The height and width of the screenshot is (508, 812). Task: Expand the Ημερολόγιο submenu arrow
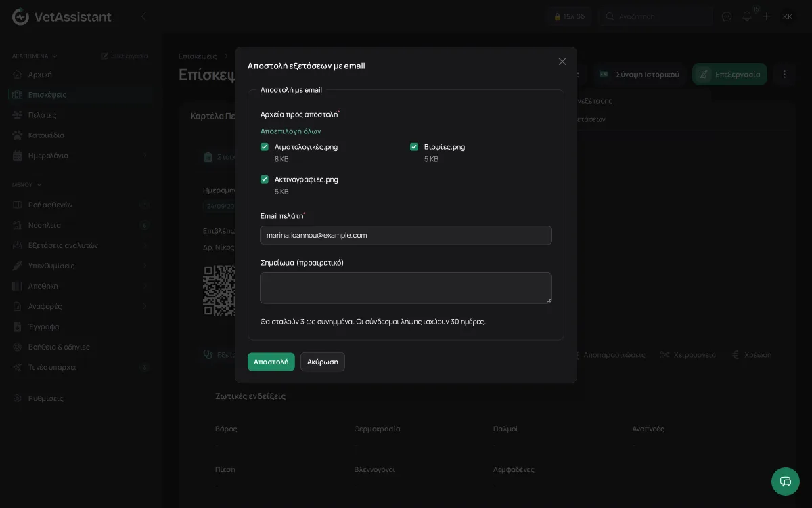coord(145,156)
